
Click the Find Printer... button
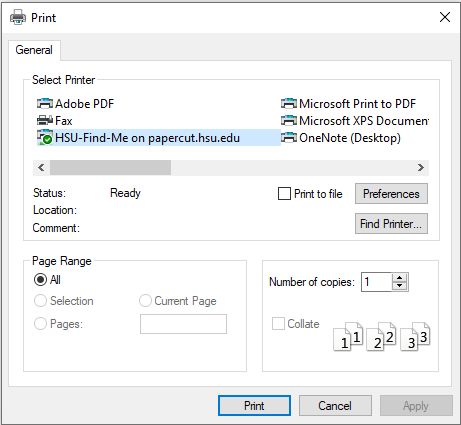point(391,224)
